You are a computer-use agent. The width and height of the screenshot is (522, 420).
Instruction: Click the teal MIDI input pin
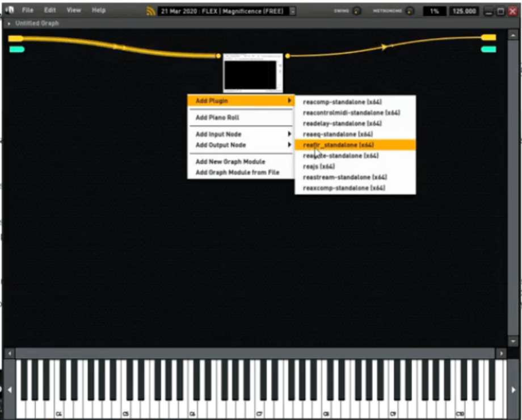(16, 49)
